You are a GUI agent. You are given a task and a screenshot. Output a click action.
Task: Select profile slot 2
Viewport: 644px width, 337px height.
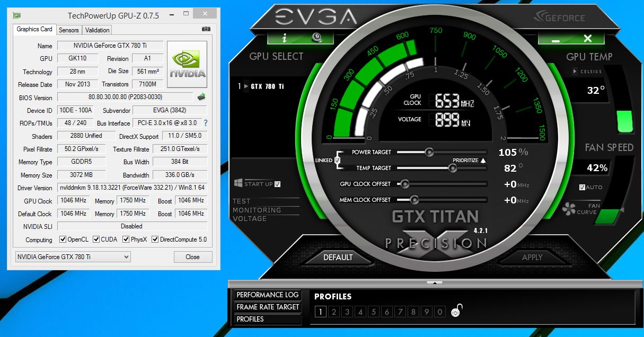click(x=333, y=312)
